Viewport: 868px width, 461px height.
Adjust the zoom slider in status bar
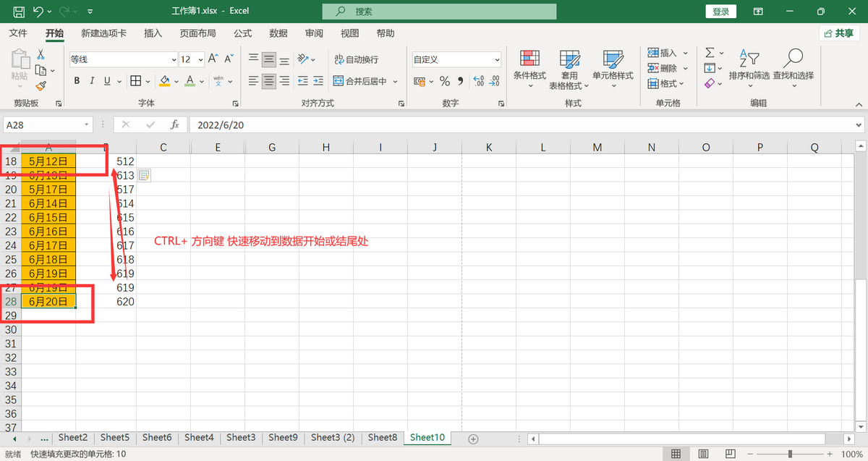(790, 454)
